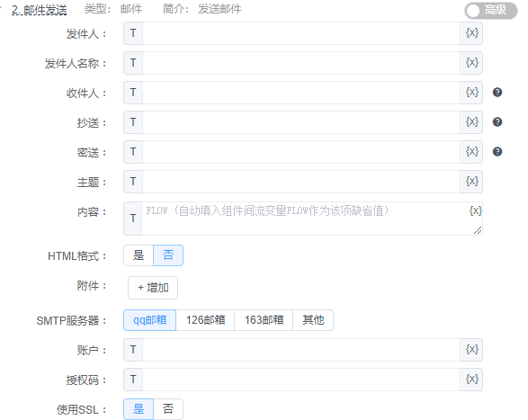Set 使用SSL to 是
Viewport: 528px width, 420px height.
coord(139,409)
